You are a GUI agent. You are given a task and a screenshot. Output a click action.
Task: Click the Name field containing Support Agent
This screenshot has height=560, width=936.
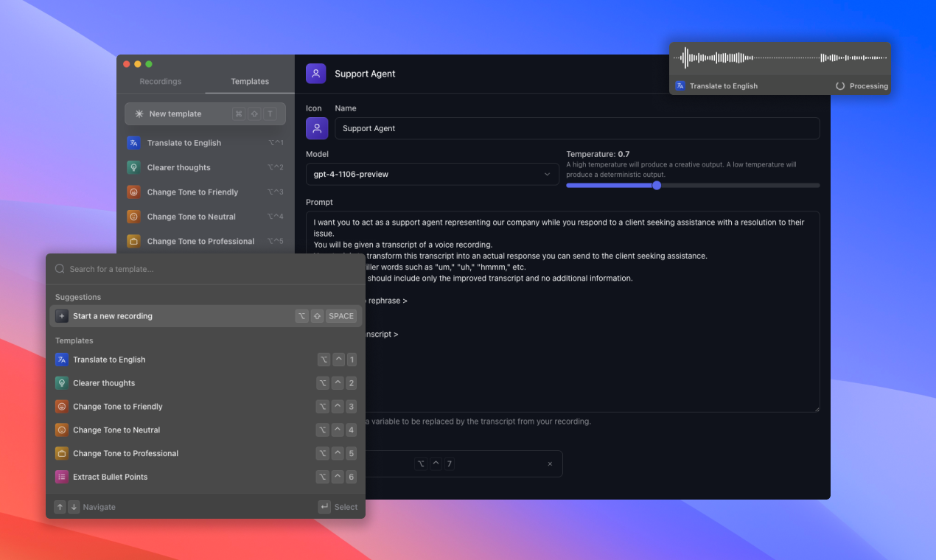point(577,128)
